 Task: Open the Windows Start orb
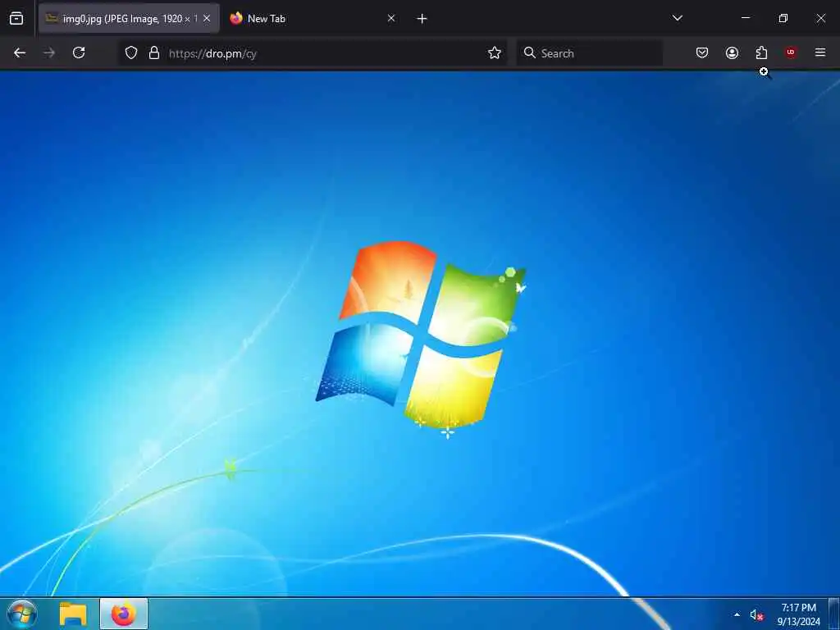click(22, 614)
